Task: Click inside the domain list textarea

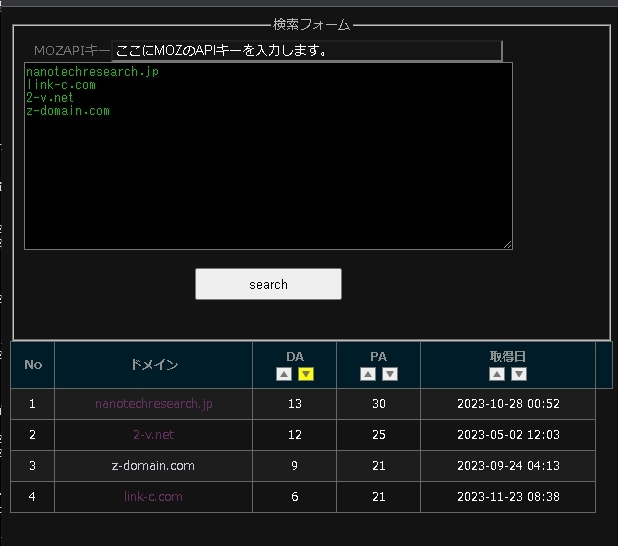Action: (268, 156)
